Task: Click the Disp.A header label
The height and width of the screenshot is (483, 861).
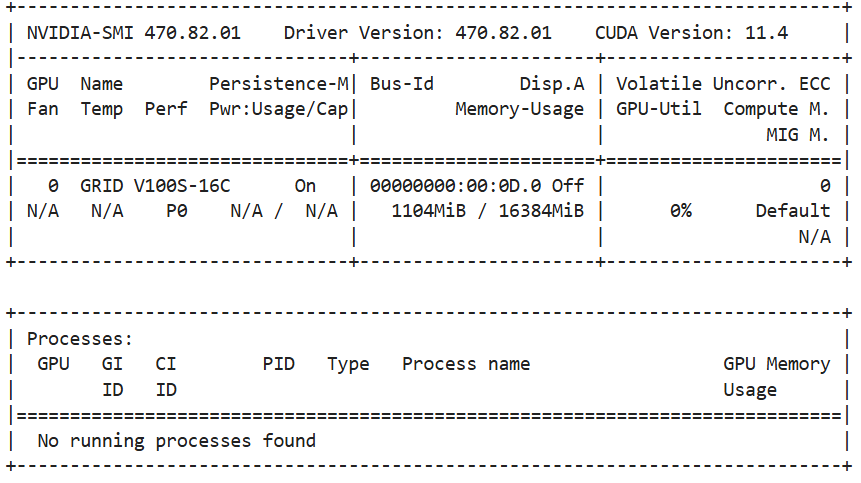Action: click(552, 84)
